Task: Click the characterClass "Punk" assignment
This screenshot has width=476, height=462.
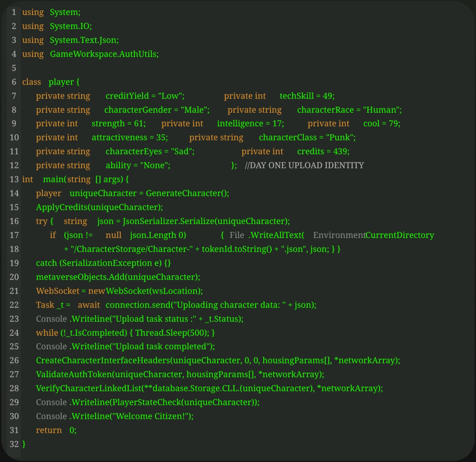Action: (x=307, y=137)
